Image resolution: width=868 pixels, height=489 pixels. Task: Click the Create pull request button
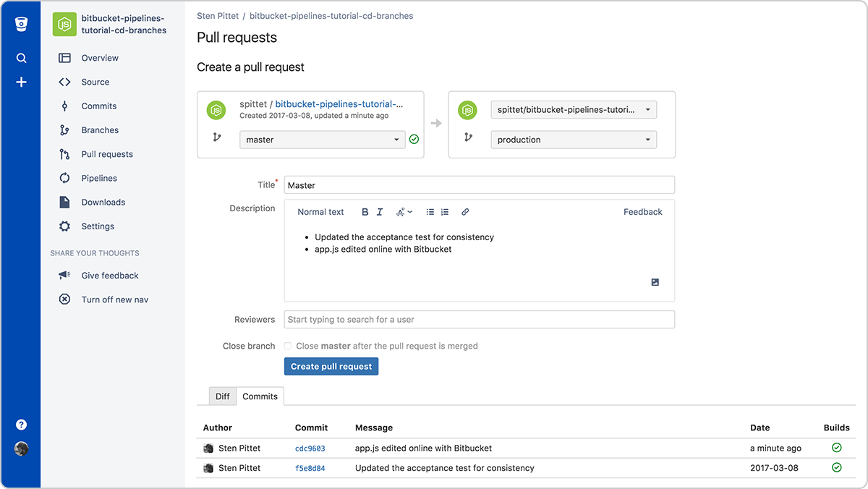pos(331,366)
